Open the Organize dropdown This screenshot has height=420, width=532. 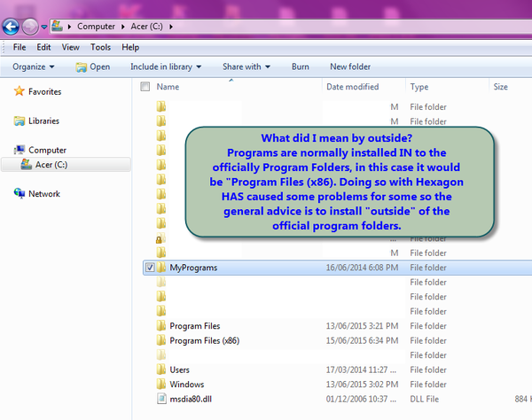(x=34, y=66)
